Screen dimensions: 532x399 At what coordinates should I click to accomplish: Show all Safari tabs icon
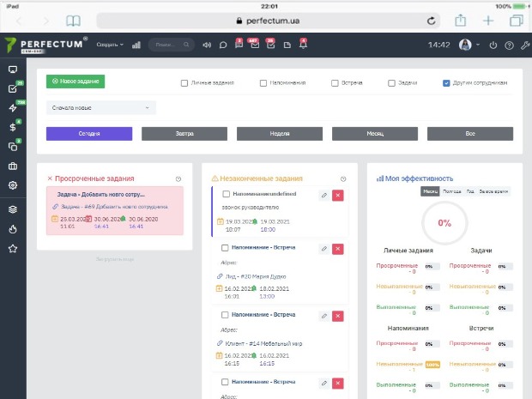516,21
